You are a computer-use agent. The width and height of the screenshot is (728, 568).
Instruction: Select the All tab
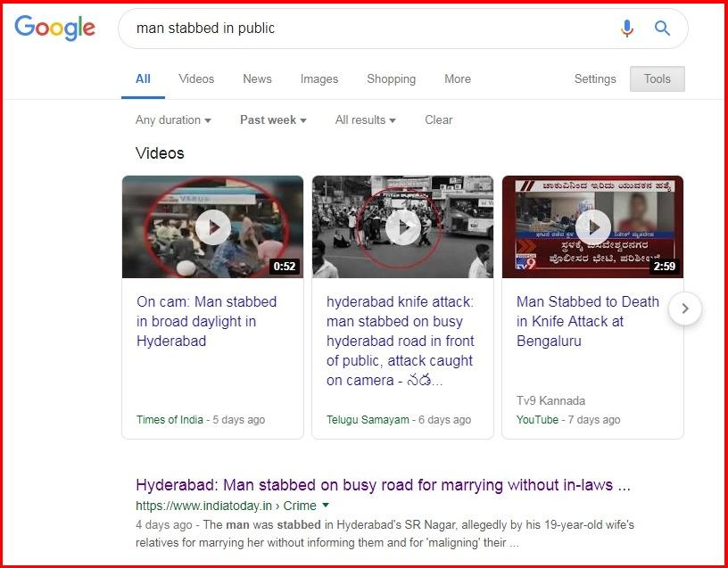click(143, 78)
